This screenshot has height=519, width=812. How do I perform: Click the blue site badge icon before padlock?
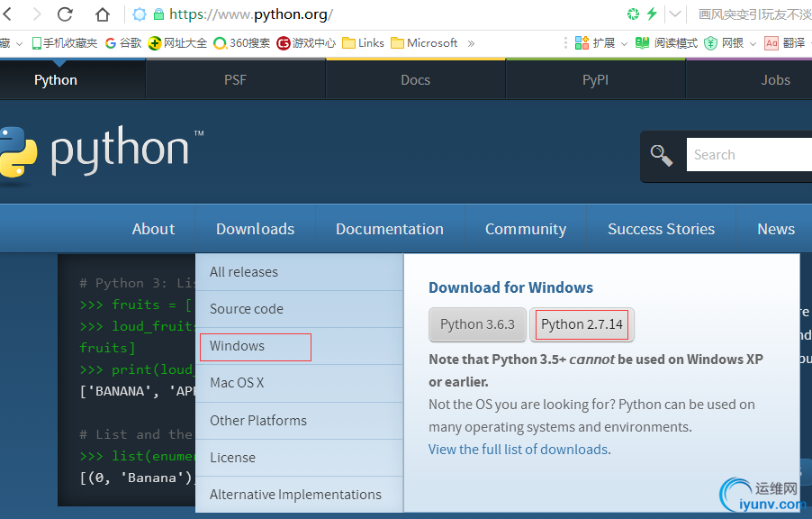[x=140, y=14]
